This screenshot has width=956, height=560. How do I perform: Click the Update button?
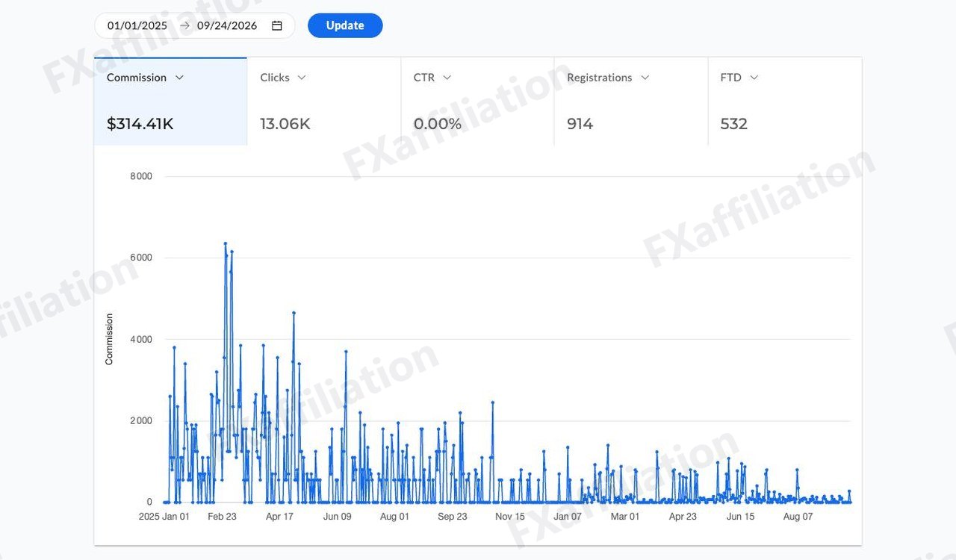pyautogui.click(x=345, y=25)
